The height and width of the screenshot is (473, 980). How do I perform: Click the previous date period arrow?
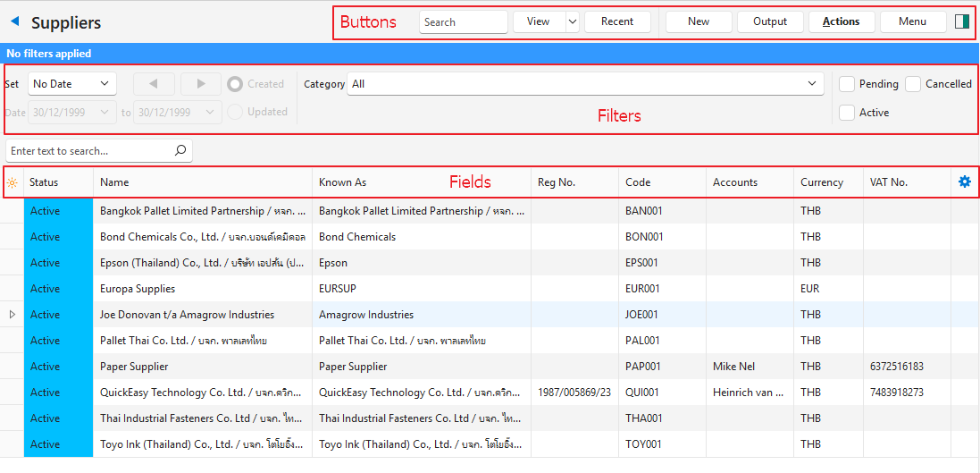[x=155, y=84]
